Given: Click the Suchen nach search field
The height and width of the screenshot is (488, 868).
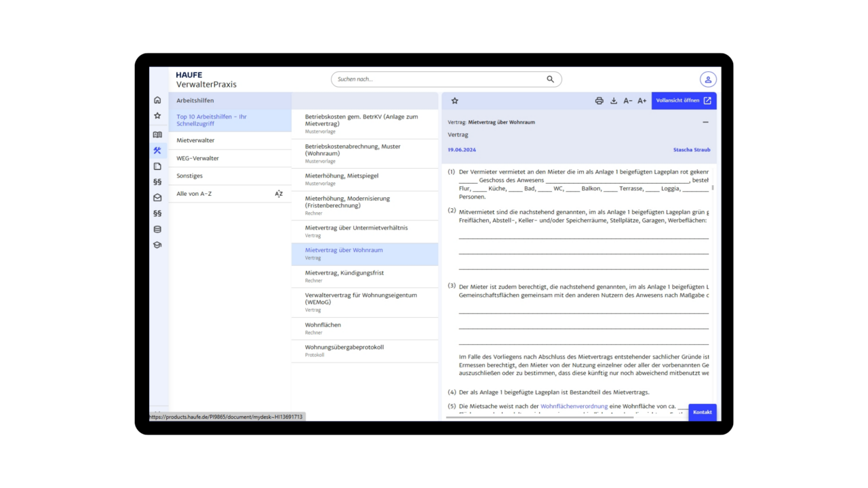Looking at the screenshot, I should coord(439,79).
